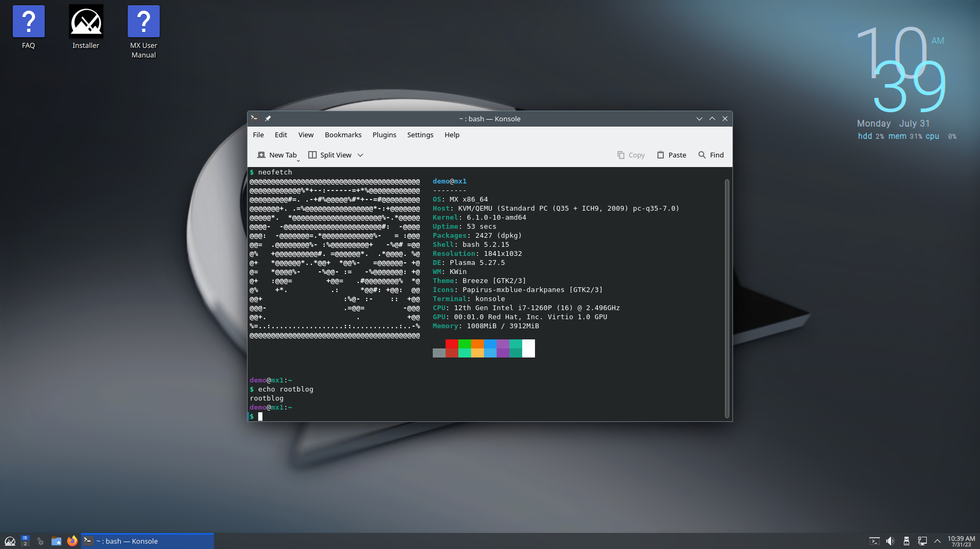The image size is (980, 549).
Task: Open a New Tab in Konsole
Action: 277,155
